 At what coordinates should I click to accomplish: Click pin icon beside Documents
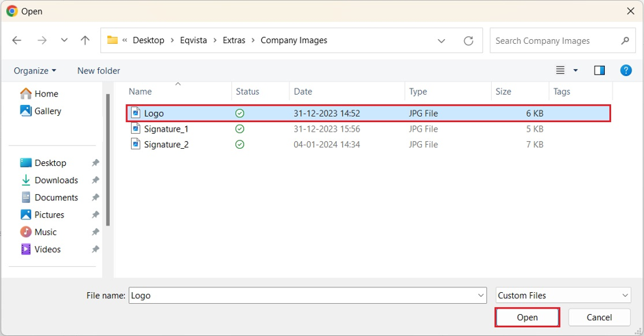click(x=95, y=197)
